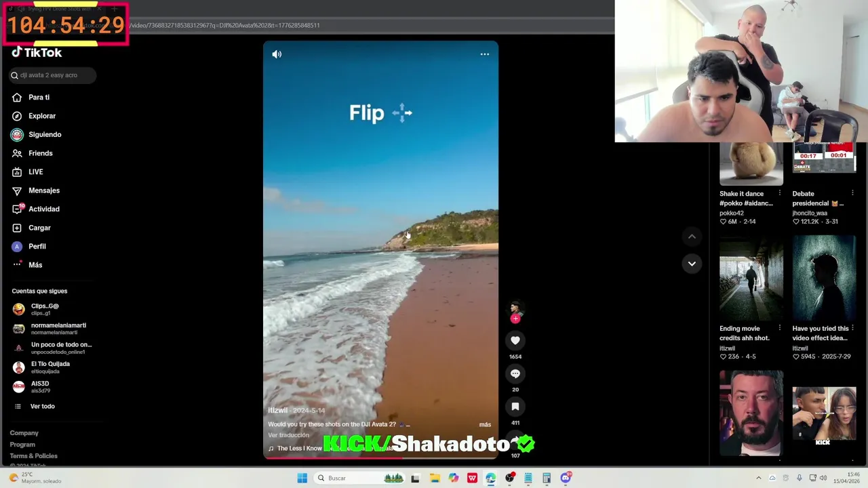868x488 pixels.
Task: Switch to OBS Studio in the taskbar
Action: (x=509, y=478)
